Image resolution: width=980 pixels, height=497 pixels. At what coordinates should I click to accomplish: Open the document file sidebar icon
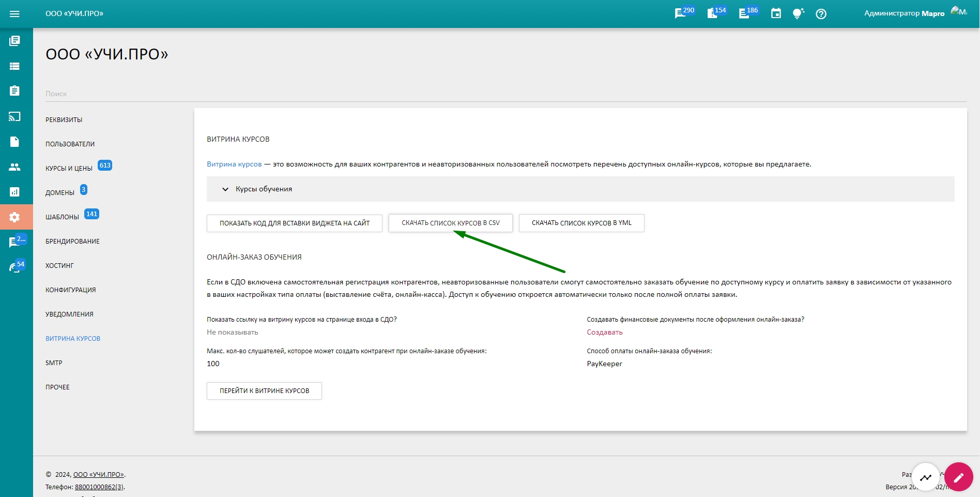pyautogui.click(x=14, y=142)
